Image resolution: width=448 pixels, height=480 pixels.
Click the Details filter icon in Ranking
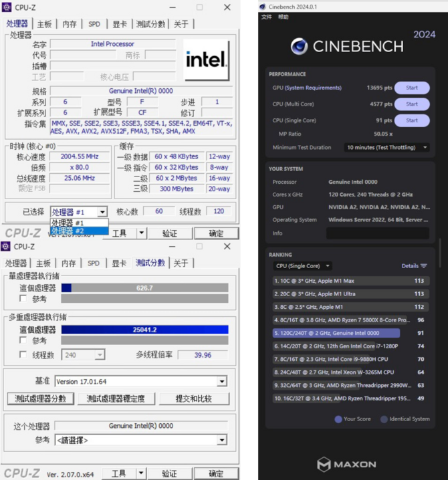(424, 266)
